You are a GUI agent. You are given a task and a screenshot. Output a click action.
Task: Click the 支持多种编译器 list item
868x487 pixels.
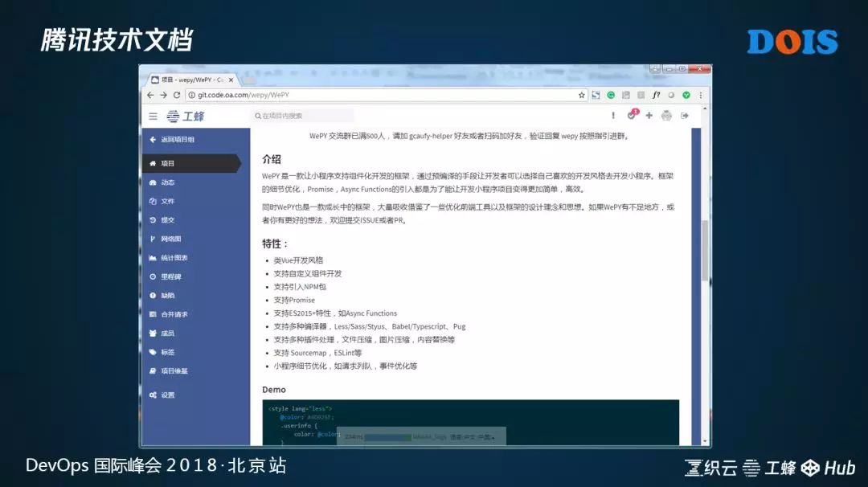point(370,326)
